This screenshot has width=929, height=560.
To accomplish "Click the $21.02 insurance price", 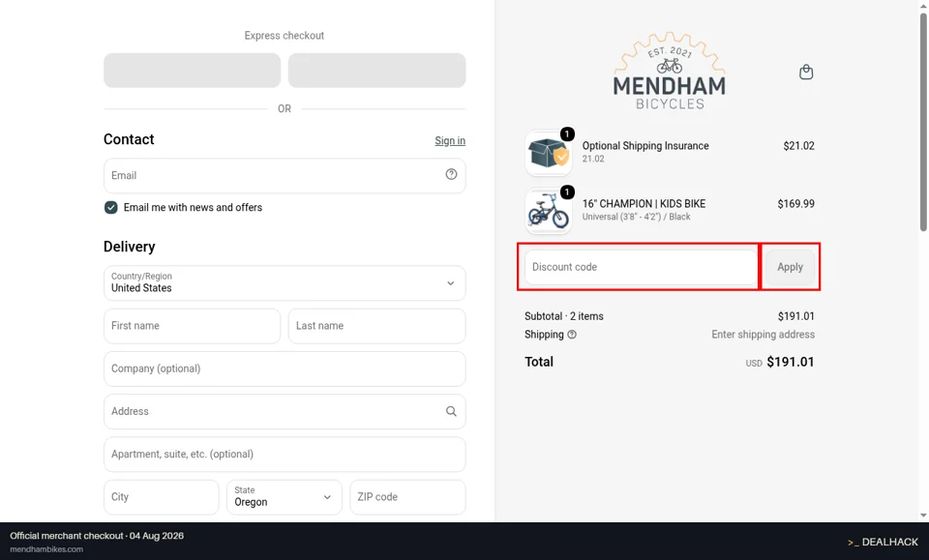I will coord(798,146).
